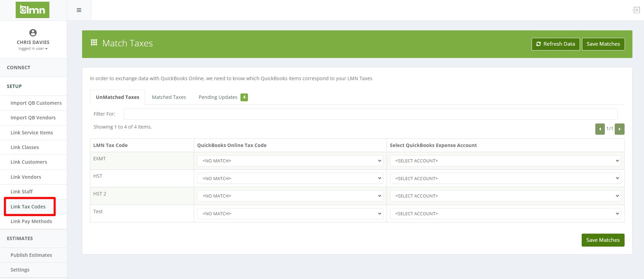Open the SETUP sidebar section

[33, 86]
